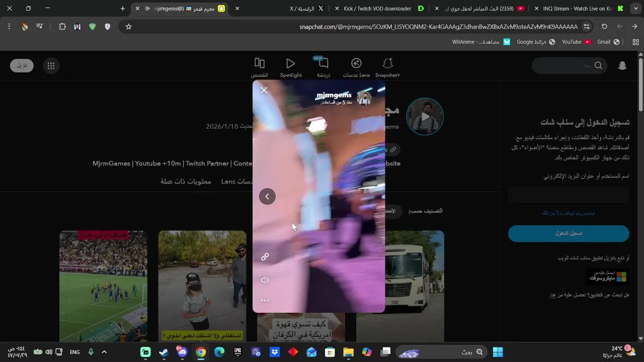Open the Google Maps (خرائط Google) bookmark

pos(536,42)
